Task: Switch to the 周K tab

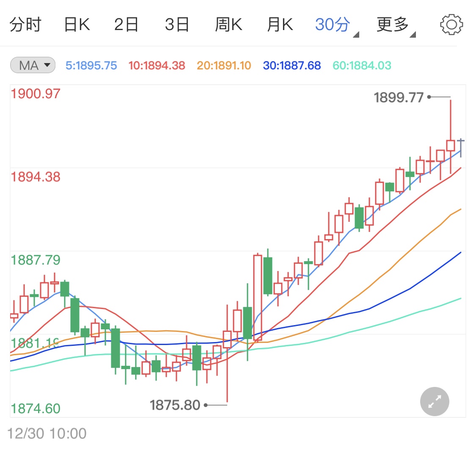Action: [228, 25]
